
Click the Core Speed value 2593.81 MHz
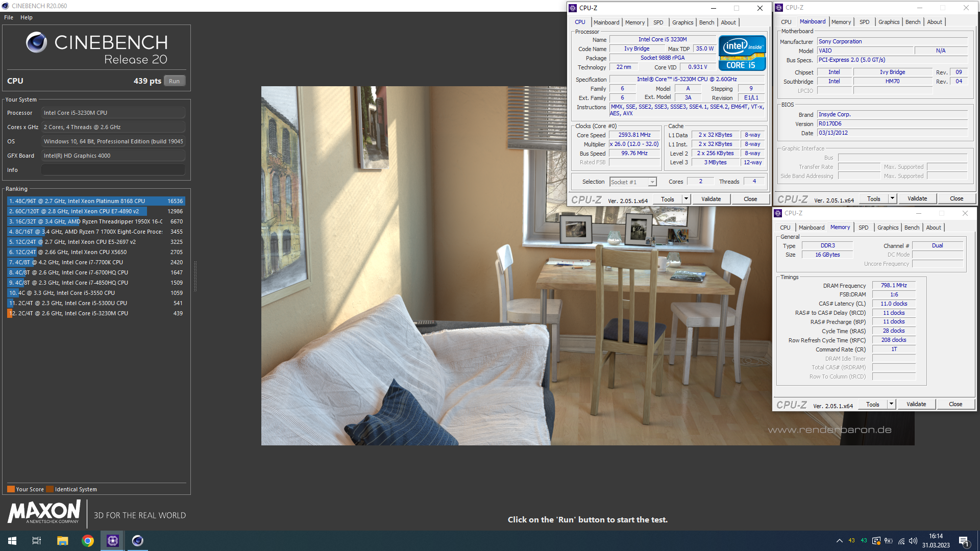634,135
